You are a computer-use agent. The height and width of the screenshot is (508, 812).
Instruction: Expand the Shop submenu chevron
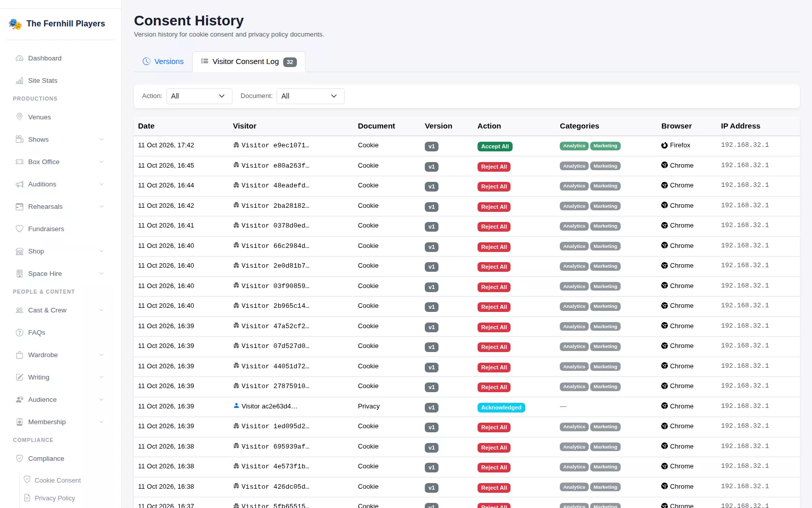[x=101, y=251]
